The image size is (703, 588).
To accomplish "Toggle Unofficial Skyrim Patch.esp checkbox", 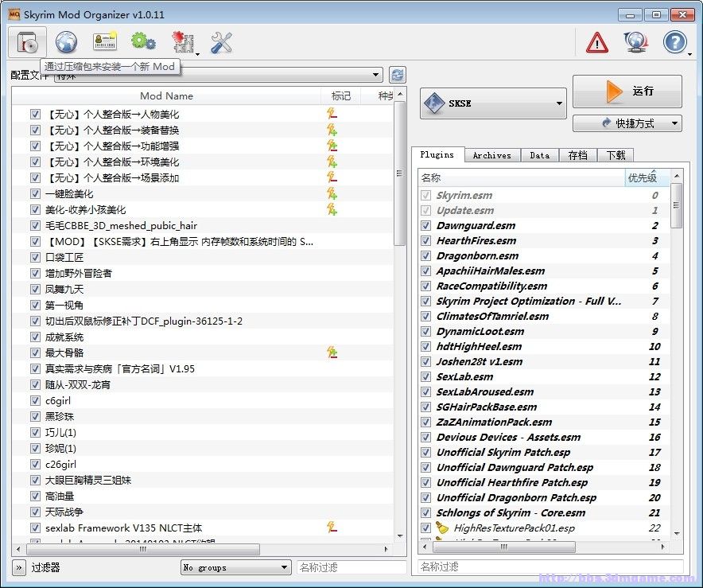I will point(426,452).
